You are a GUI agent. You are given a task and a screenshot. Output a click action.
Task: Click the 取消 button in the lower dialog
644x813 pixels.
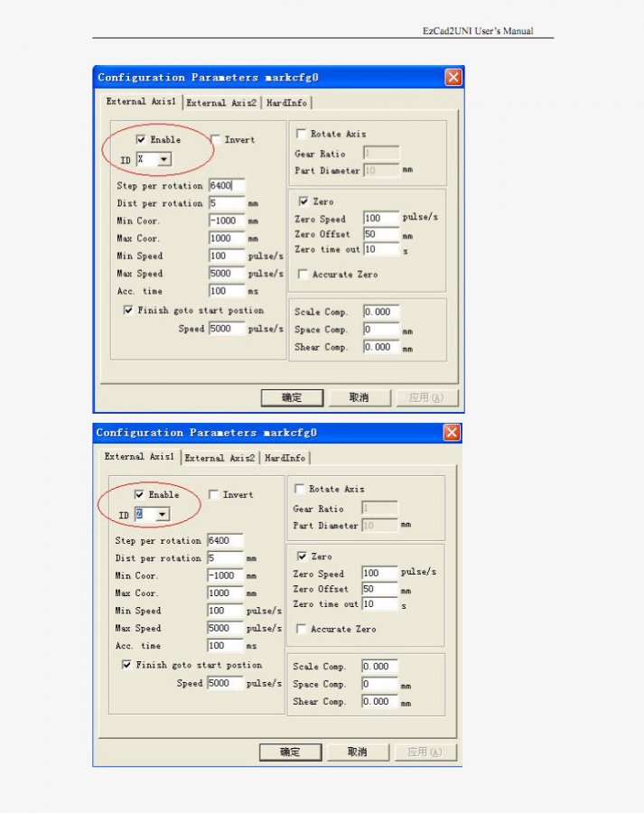point(357,752)
